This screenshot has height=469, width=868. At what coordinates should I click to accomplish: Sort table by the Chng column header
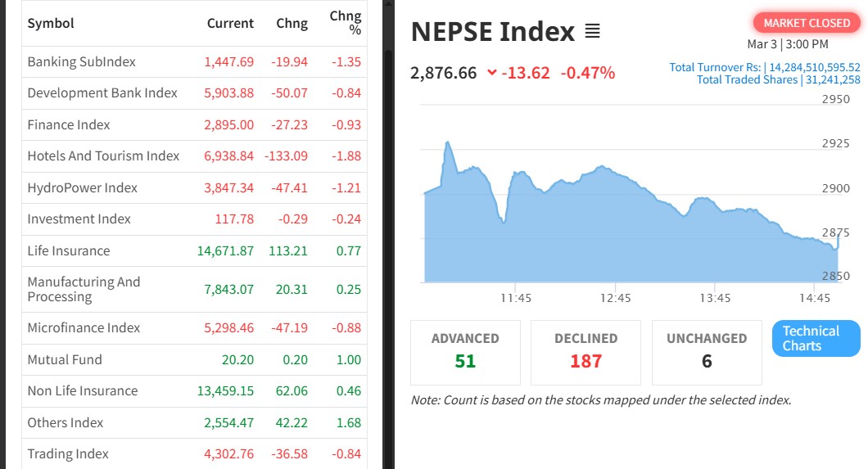(x=292, y=23)
